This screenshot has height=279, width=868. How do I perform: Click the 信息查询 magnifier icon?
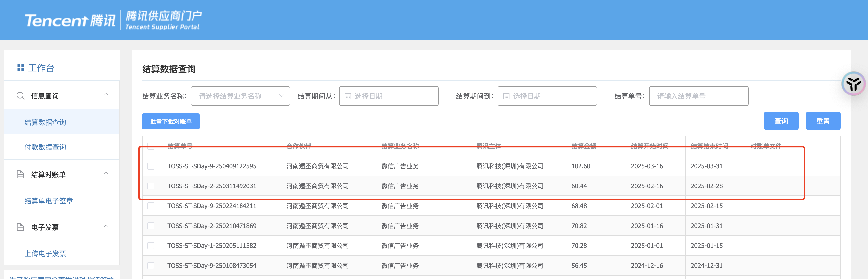coord(21,96)
